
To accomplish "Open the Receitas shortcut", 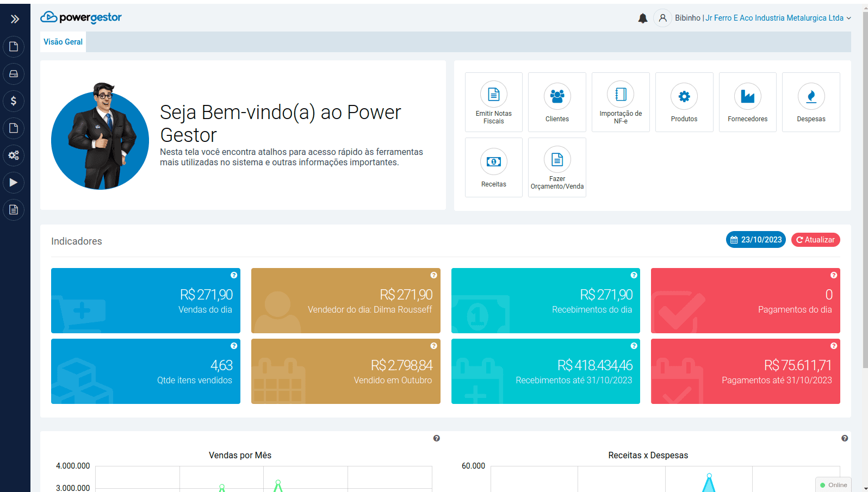I will (494, 167).
